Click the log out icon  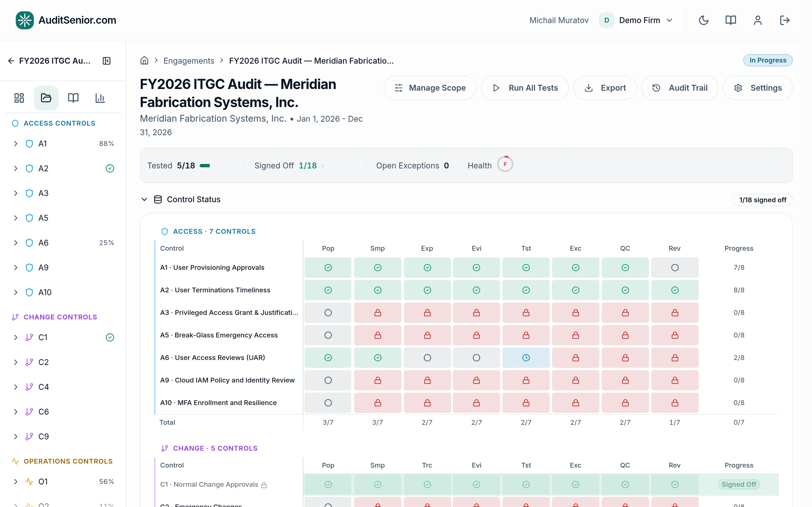[x=784, y=20]
